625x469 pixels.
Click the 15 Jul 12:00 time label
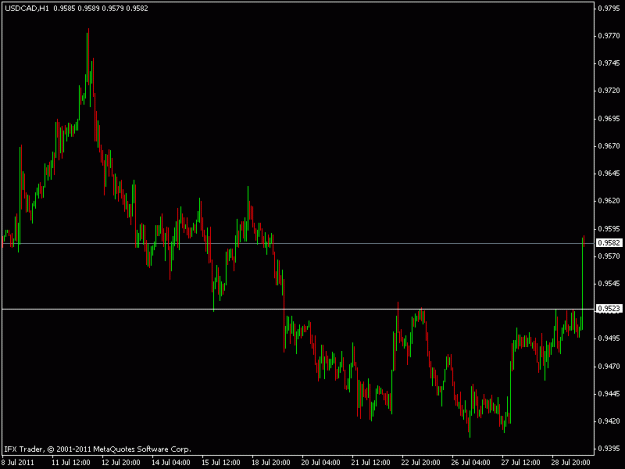(221, 462)
